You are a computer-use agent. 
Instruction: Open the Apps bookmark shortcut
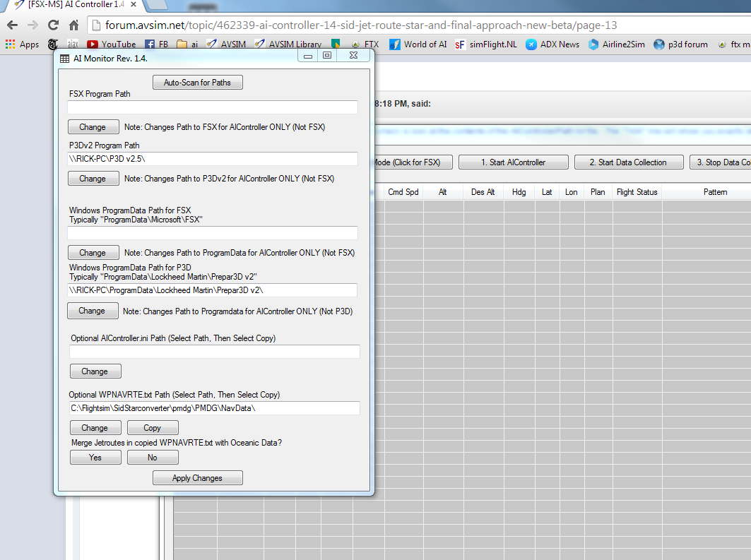point(22,44)
